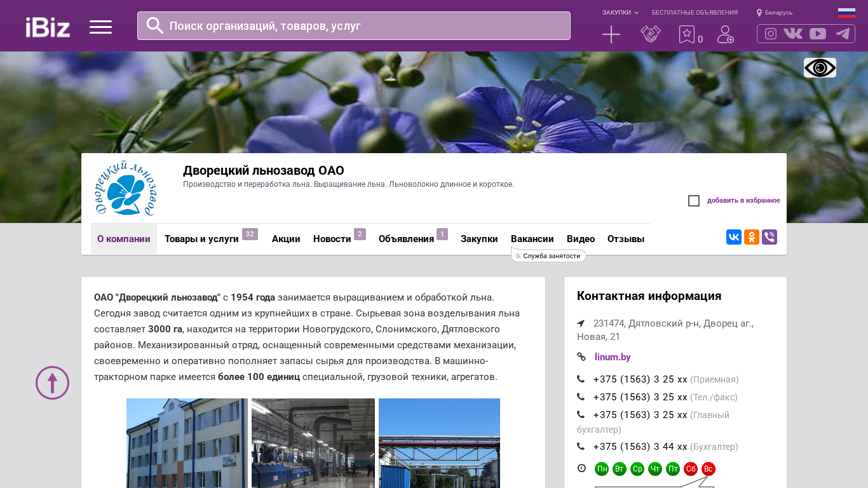Tick the 'добавить в избранное' checkbox
Screen dimensions: 868x488
coord(694,201)
